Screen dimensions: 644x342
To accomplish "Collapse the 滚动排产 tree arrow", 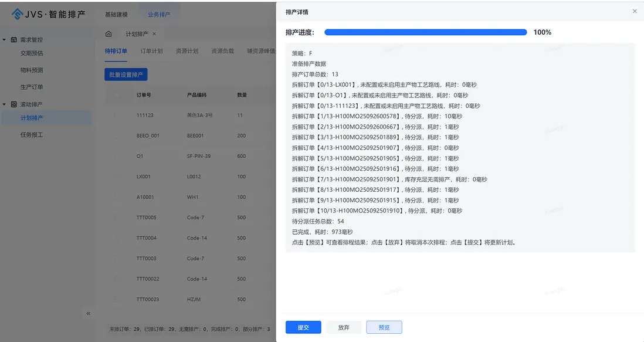I will pos(4,104).
